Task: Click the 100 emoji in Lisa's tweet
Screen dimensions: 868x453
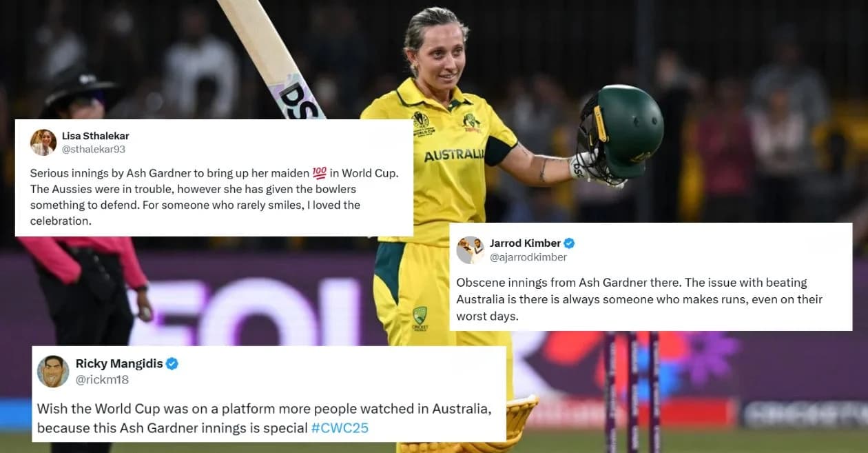Action: [320, 173]
